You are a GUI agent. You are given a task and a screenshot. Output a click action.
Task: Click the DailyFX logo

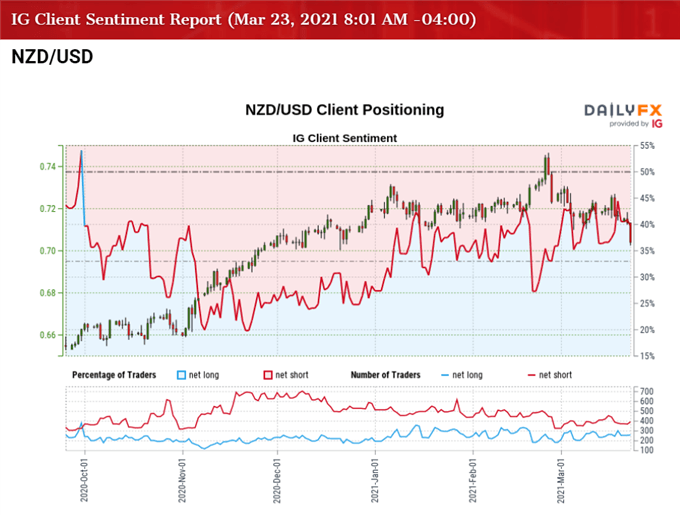click(x=623, y=110)
